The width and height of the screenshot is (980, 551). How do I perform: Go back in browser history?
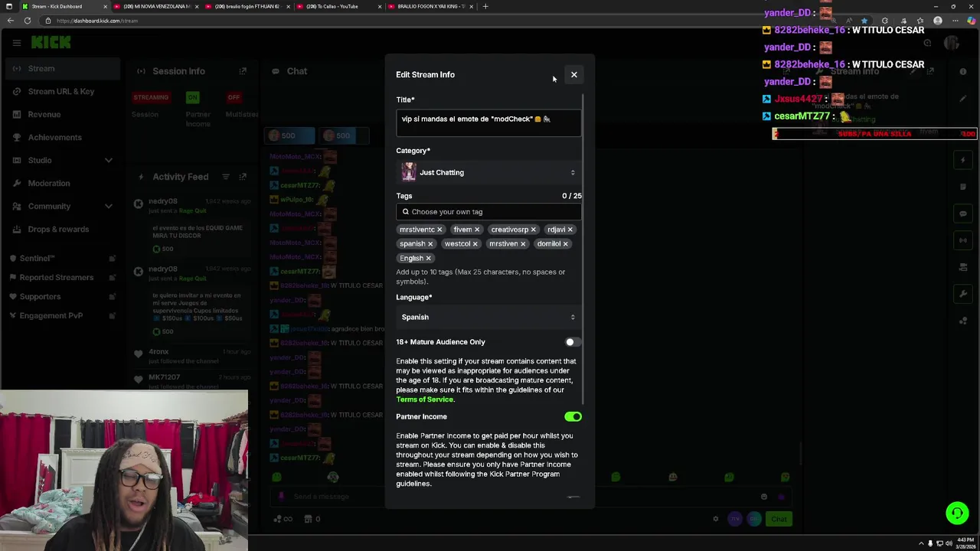coord(10,21)
